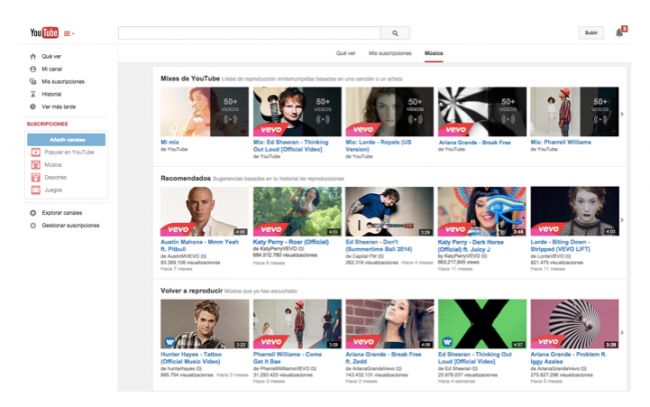Click the Volver a reproducir heading
The height and width of the screenshot is (407, 650).
coord(191,291)
